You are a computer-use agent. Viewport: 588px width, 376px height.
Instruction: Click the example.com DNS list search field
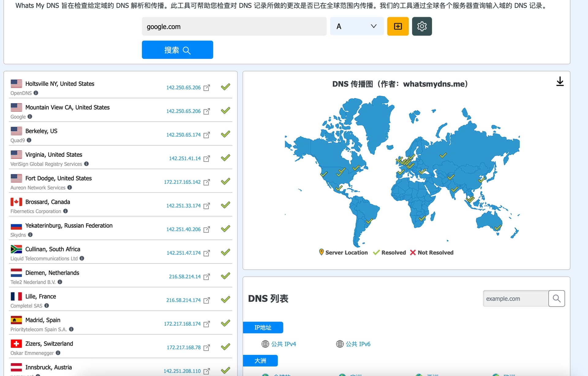[516, 298]
